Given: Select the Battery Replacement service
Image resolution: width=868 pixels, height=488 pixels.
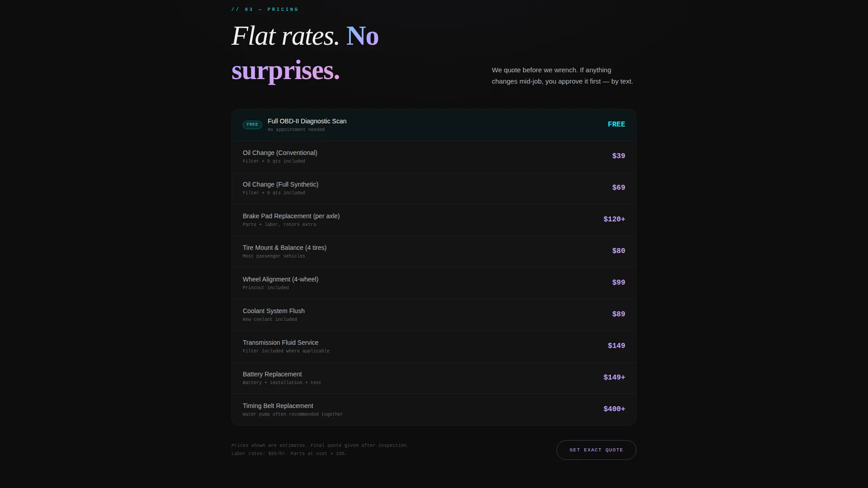Looking at the screenshot, I should [434, 378].
